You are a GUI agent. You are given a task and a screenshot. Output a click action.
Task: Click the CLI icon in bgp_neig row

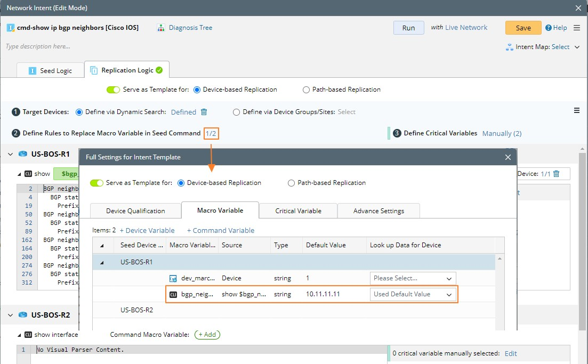pyautogui.click(x=173, y=294)
